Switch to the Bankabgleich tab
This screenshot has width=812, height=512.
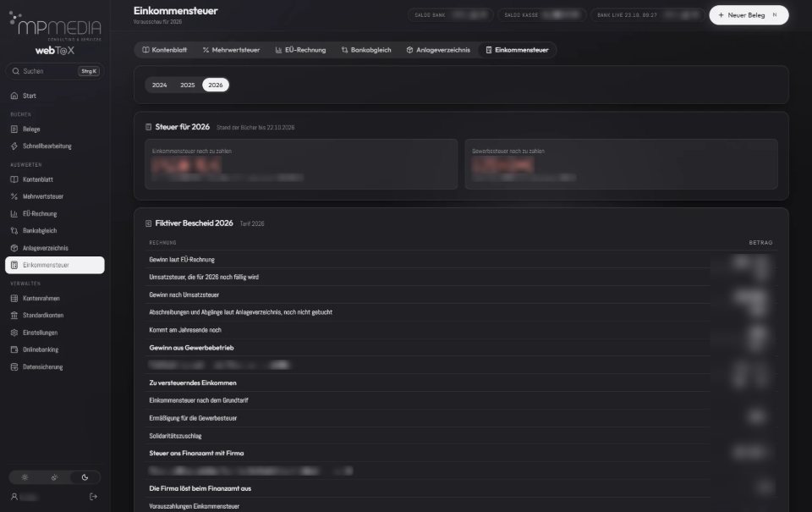(x=366, y=50)
